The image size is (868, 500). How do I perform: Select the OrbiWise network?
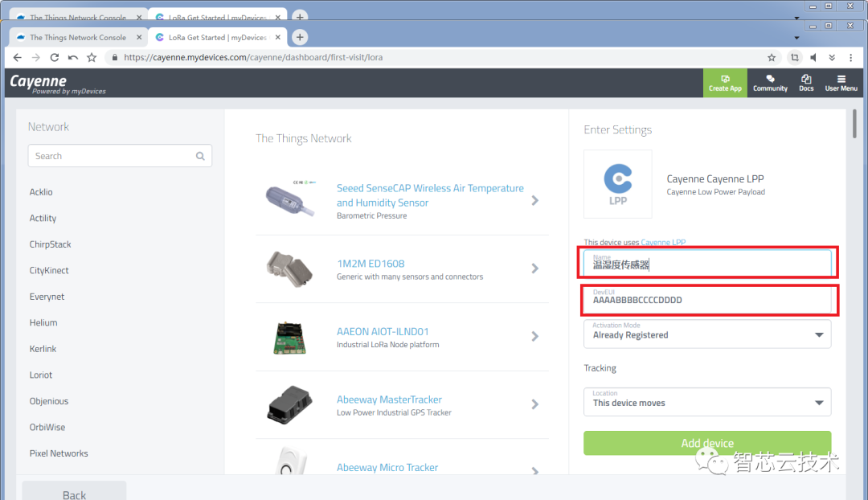pyautogui.click(x=47, y=428)
